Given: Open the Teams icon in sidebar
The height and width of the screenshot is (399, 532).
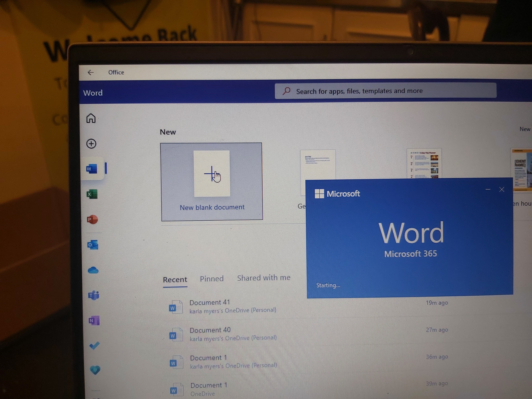Looking at the screenshot, I should pos(94,295).
